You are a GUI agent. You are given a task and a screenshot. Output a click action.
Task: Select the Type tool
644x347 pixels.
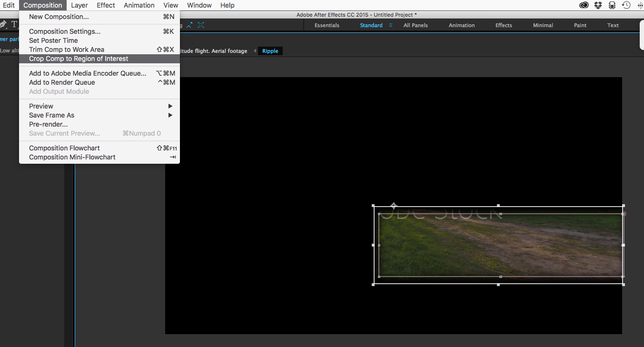(14, 24)
